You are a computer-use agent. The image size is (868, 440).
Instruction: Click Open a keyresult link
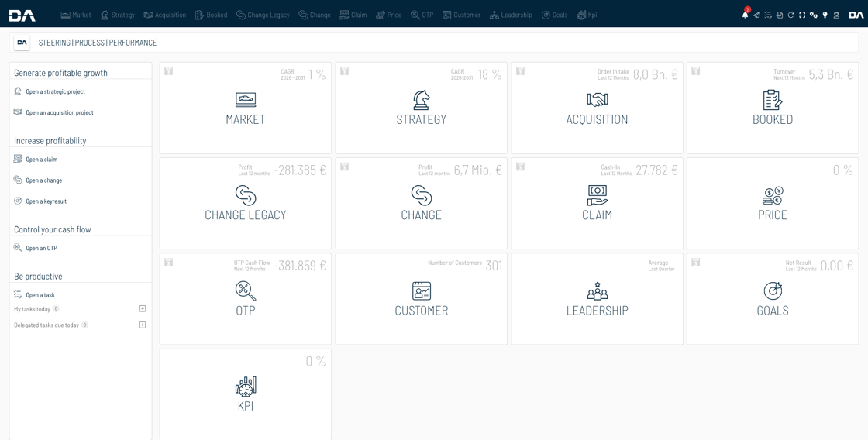[46, 201]
